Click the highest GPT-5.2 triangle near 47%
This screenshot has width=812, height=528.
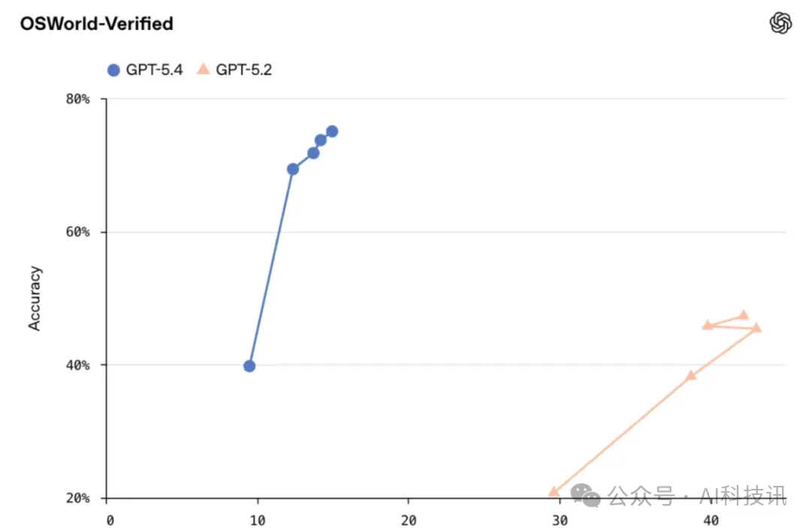(744, 315)
